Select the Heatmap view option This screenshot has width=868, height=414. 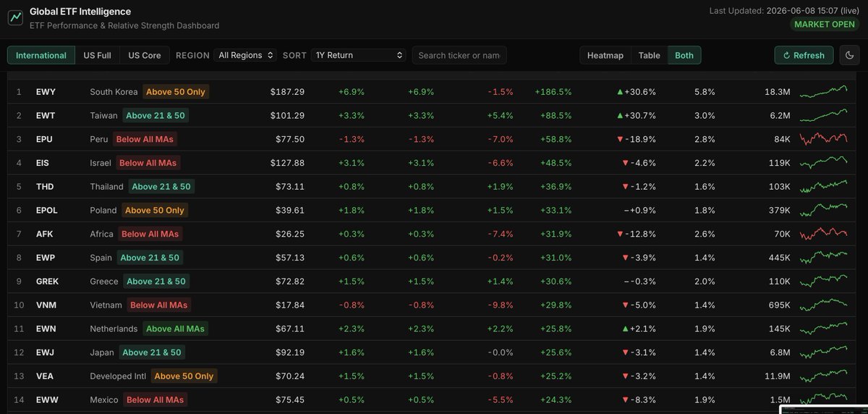click(605, 55)
